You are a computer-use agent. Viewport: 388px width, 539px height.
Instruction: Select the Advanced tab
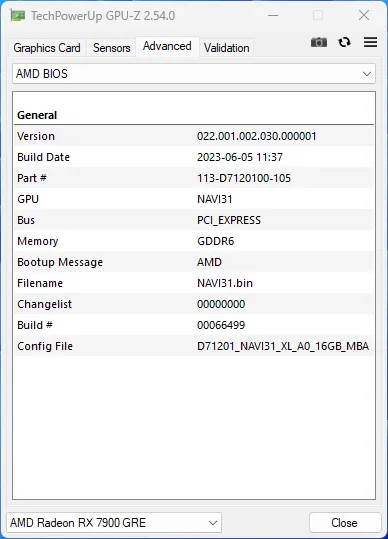coord(167,46)
